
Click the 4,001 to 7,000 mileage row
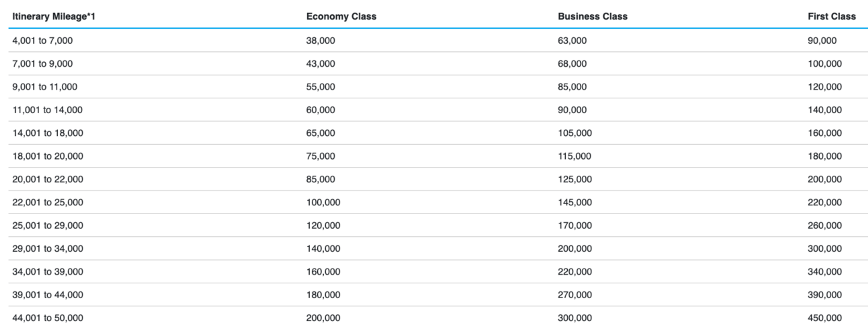438,41
